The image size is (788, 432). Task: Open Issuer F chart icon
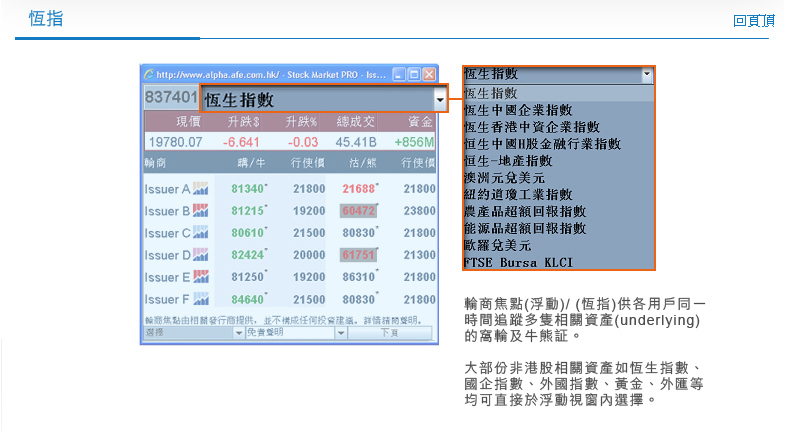tap(201, 299)
